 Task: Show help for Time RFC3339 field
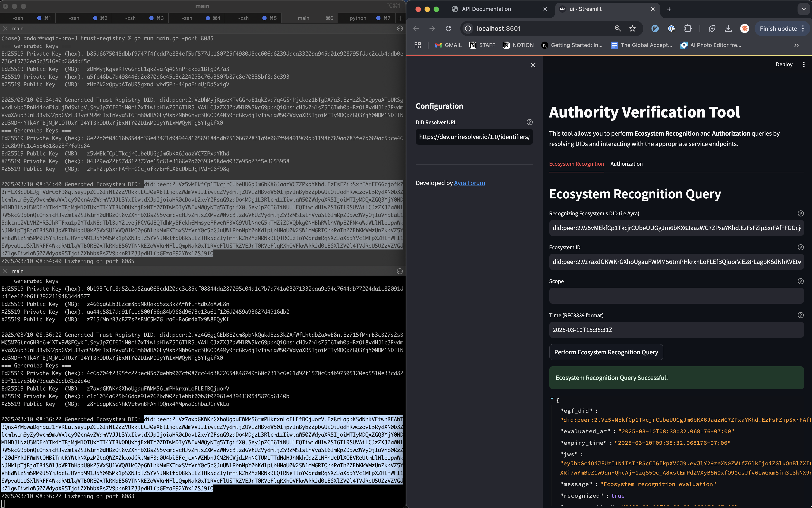(x=800, y=315)
